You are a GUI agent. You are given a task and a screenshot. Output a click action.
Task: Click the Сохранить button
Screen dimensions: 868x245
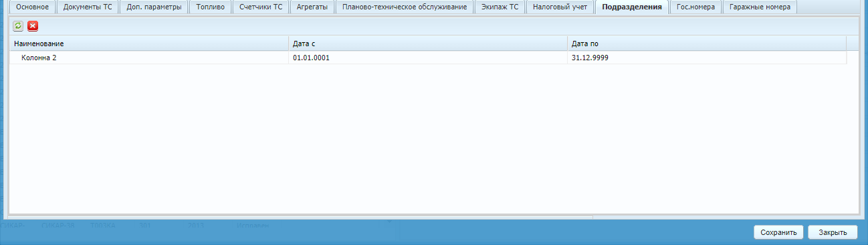[x=778, y=232]
